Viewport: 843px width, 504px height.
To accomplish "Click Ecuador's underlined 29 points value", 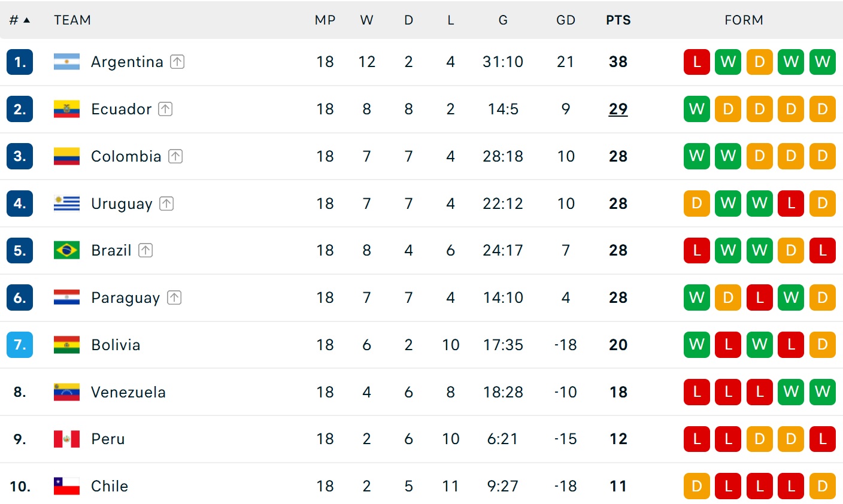I will tap(618, 109).
